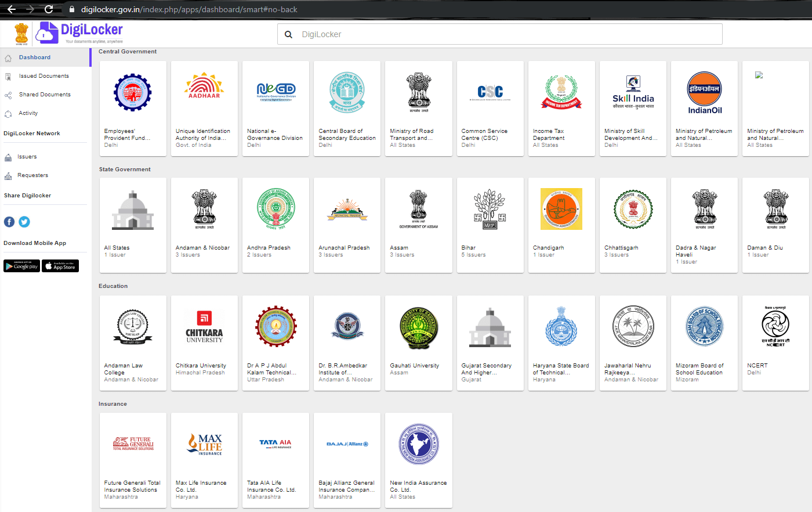Share DigiLocker on Facebook
Viewport: 812px width, 512px height.
tap(9, 221)
